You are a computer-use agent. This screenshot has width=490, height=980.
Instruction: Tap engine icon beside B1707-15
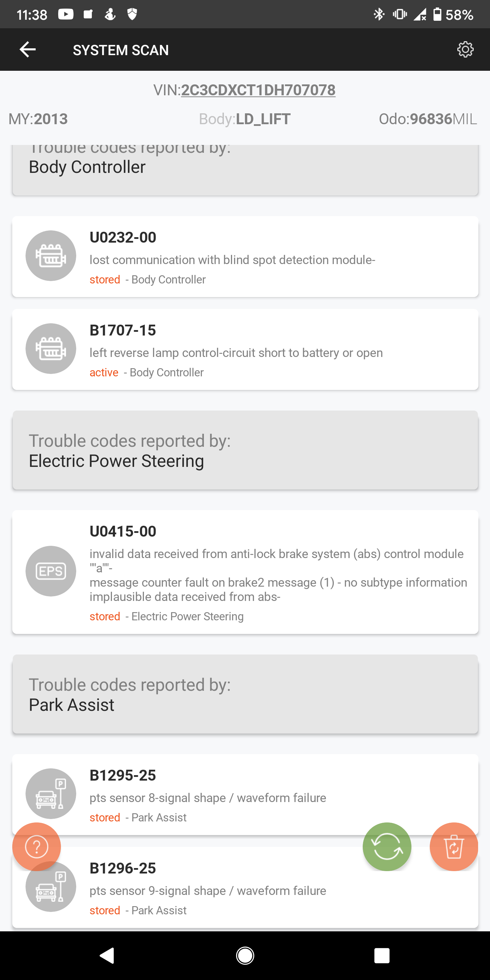51,348
